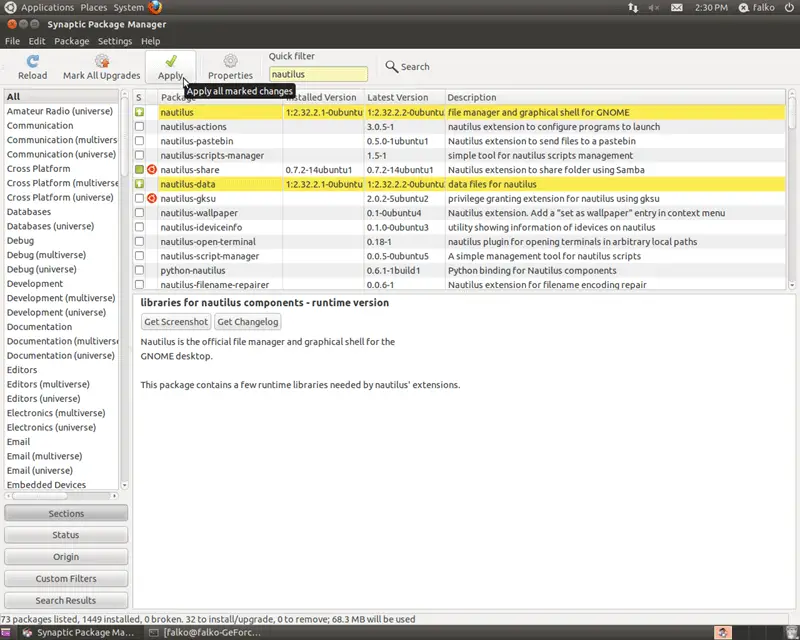The width and height of the screenshot is (800, 640).
Task: Apply all marked changes with the checkmark icon
Action: coord(171,61)
